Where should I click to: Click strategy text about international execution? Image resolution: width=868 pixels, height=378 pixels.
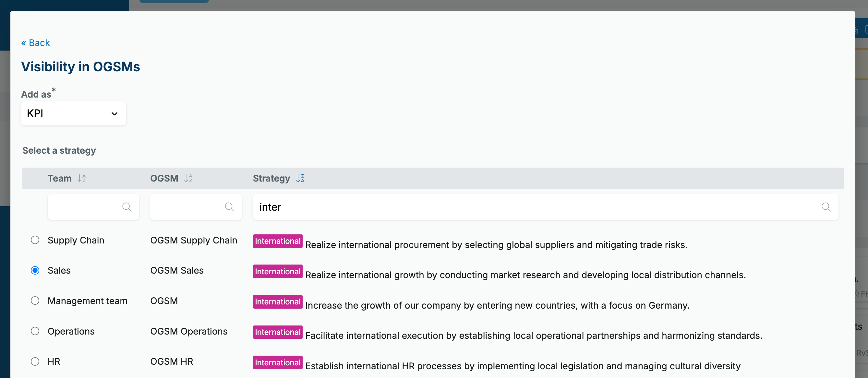[x=534, y=336]
